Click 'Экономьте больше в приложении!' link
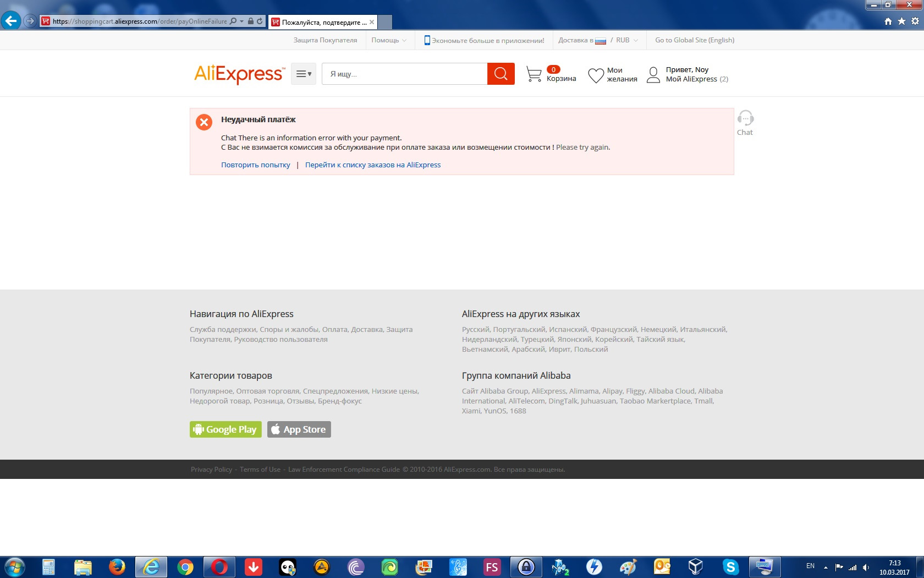This screenshot has width=924, height=578. pos(484,40)
